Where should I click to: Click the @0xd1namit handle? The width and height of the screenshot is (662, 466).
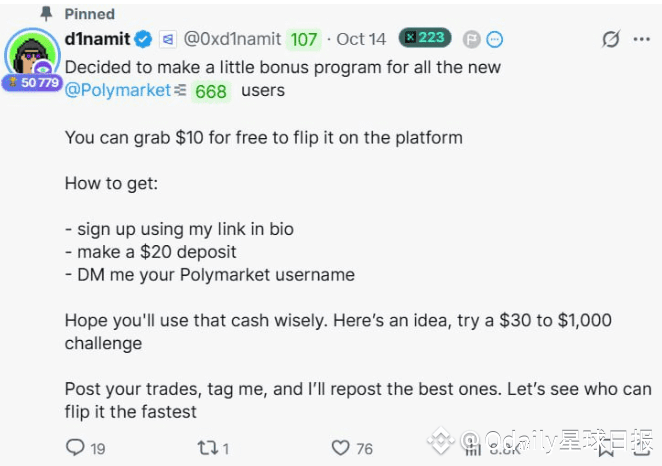pos(232,39)
